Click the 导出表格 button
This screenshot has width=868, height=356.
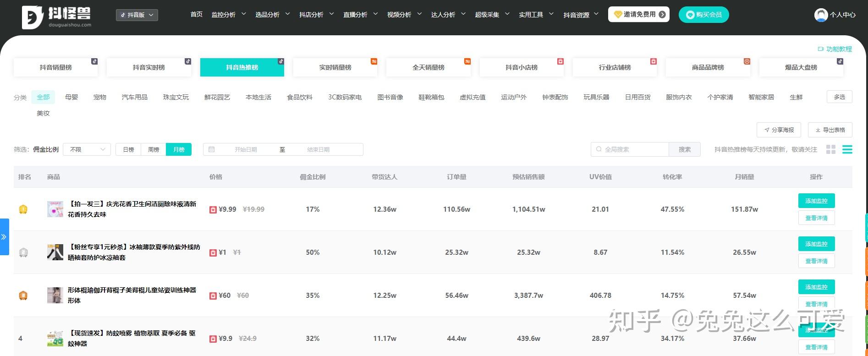tap(830, 130)
